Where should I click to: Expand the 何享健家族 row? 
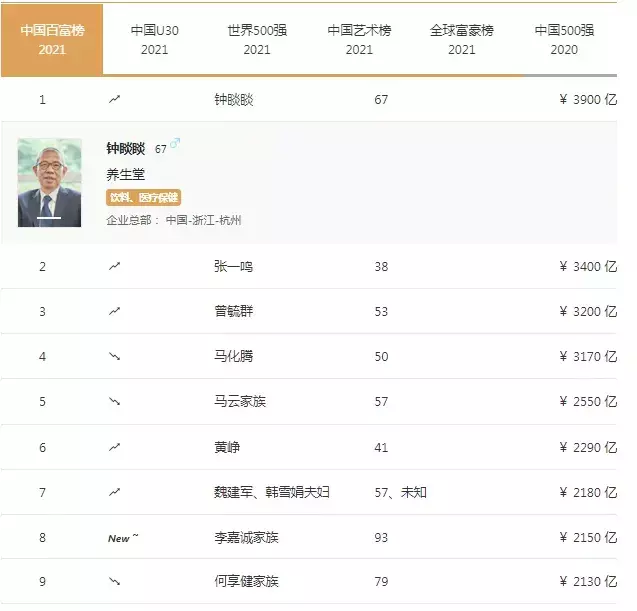pyautogui.click(x=309, y=582)
